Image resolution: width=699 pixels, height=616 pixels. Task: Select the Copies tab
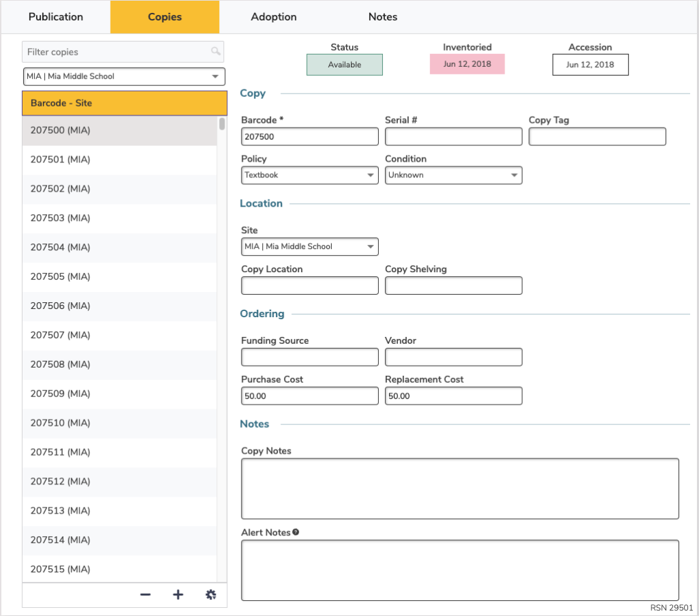(165, 17)
